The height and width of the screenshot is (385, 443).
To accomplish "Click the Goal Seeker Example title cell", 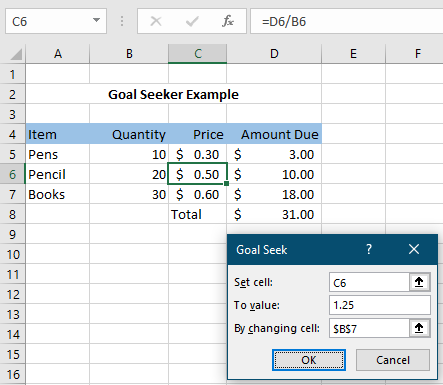I will pyautogui.click(x=173, y=94).
